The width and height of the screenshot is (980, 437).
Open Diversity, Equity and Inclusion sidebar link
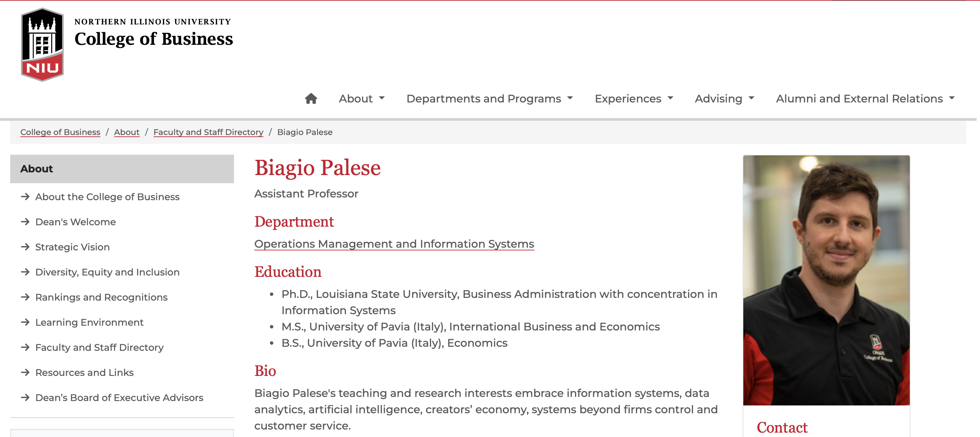107,272
